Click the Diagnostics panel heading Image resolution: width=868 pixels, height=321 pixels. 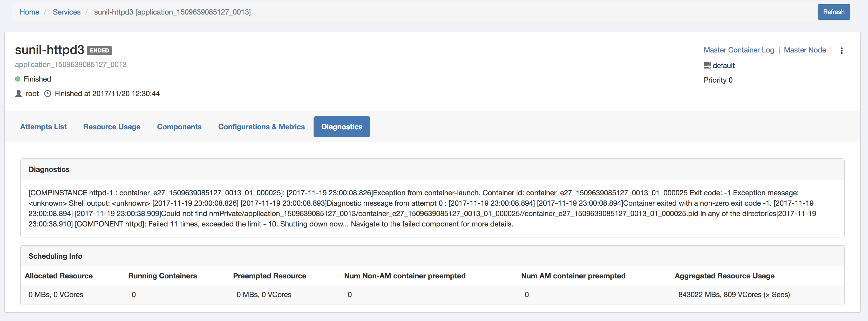pos(49,169)
